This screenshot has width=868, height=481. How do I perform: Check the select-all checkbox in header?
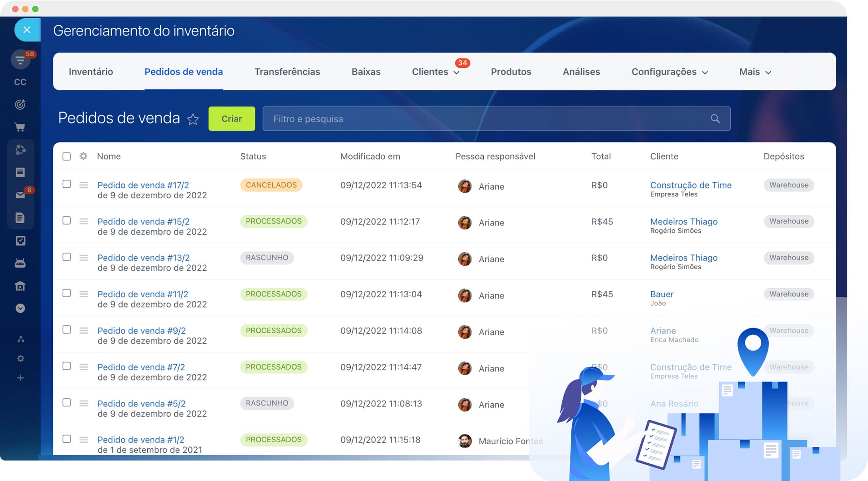click(67, 157)
